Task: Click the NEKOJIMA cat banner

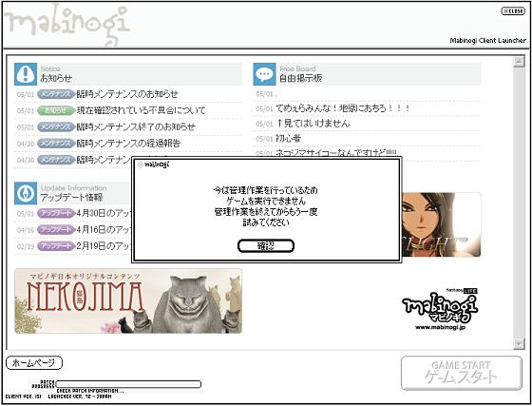Action: [128, 300]
